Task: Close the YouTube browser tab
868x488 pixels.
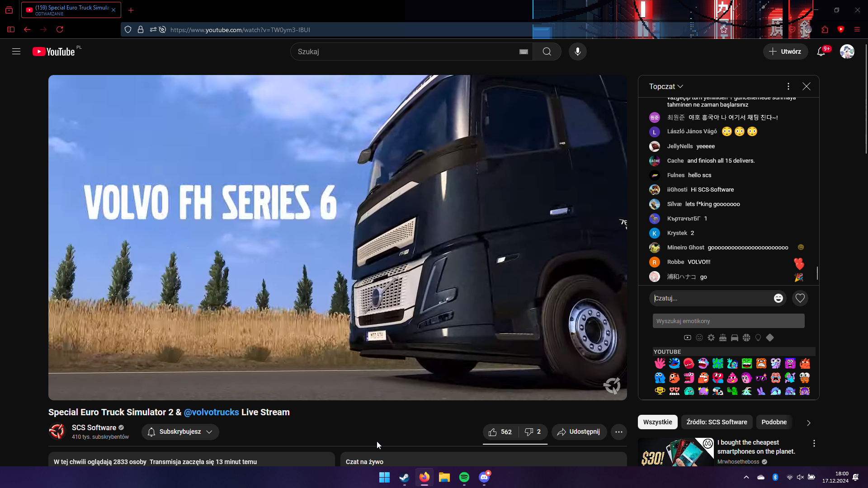Action: point(113,10)
